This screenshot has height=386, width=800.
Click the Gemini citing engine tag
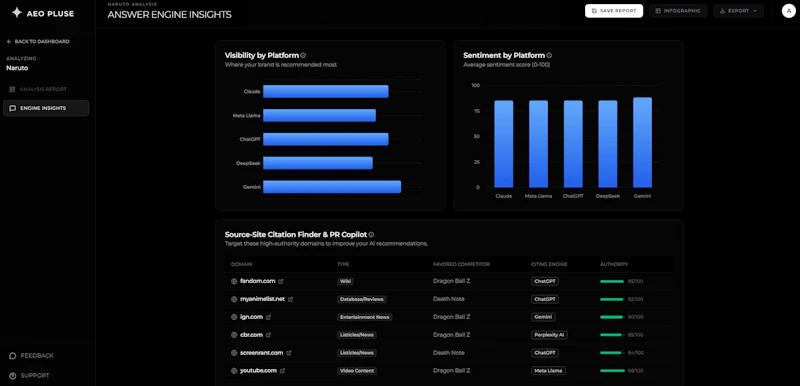[x=543, y=317]
